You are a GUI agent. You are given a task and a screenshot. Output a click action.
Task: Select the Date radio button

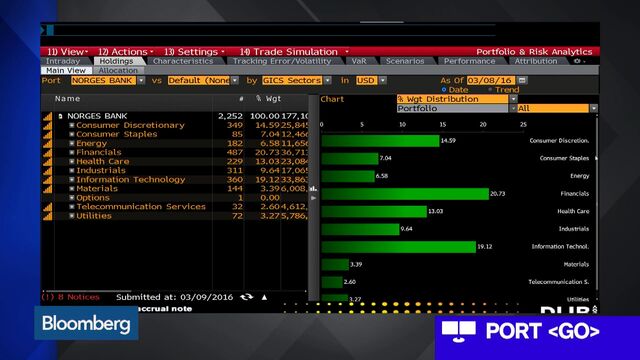444,89
